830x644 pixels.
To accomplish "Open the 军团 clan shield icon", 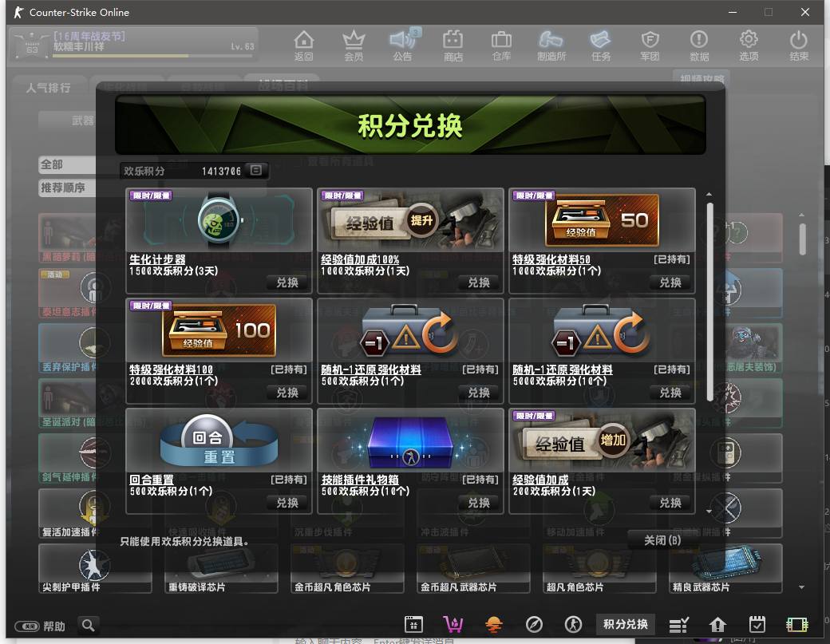I will (650, 45).
